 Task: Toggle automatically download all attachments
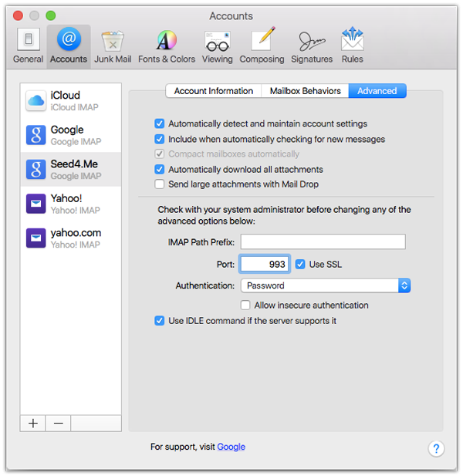point(160,169)
